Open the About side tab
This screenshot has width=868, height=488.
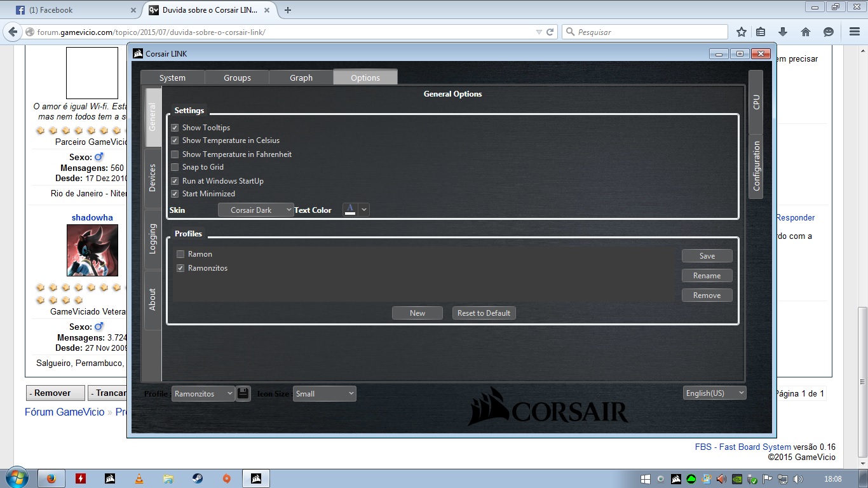tap(153, 300)
